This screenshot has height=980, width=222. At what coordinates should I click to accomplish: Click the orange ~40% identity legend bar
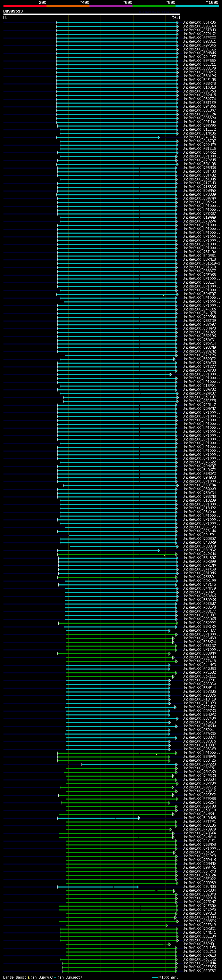click(x=68, y=6)
